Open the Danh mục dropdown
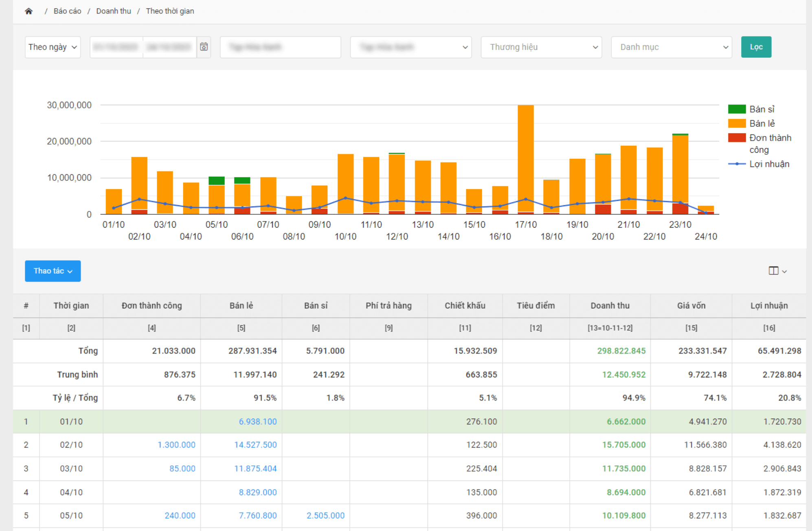This screenshot has width=812, height=531. pyautogui.click(x=671, y=47)
